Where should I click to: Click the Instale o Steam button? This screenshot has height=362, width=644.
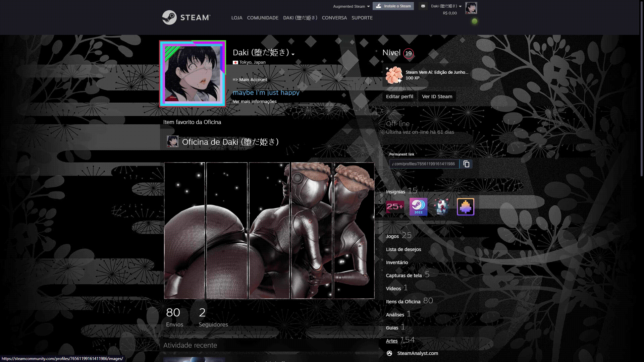(x=393, y=6)
